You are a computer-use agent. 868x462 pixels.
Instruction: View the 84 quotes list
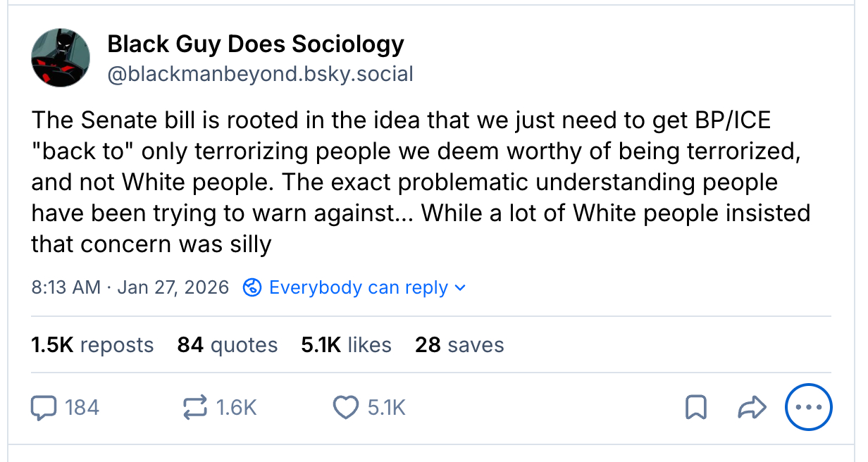pyautogui.click(x=228, y=345)
